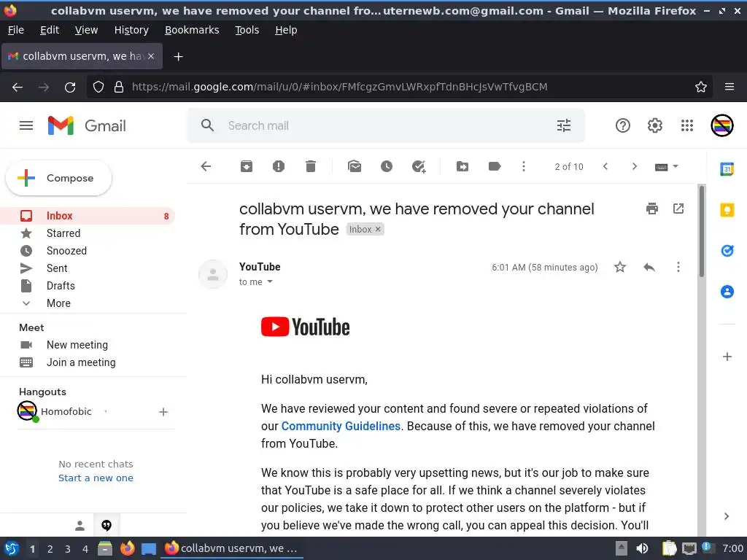The image size is (747, 560).
Task: Open Gmail settings gear
Action: pos(654,125)
